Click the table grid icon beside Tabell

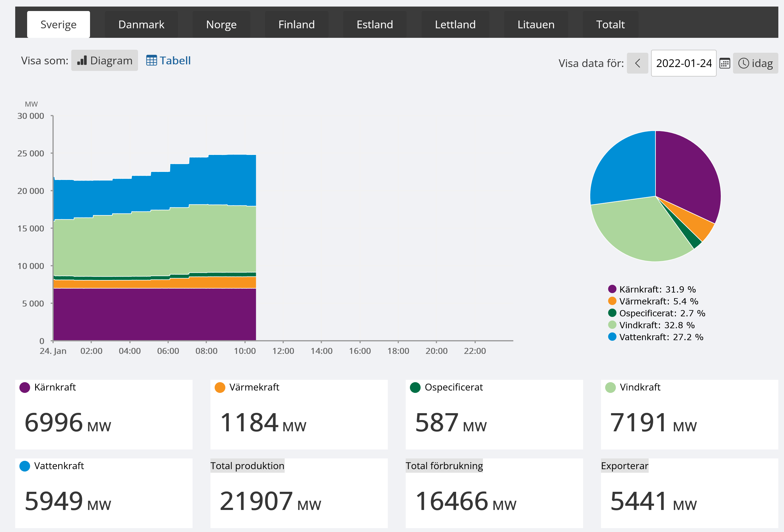click(x=151, y=60)
